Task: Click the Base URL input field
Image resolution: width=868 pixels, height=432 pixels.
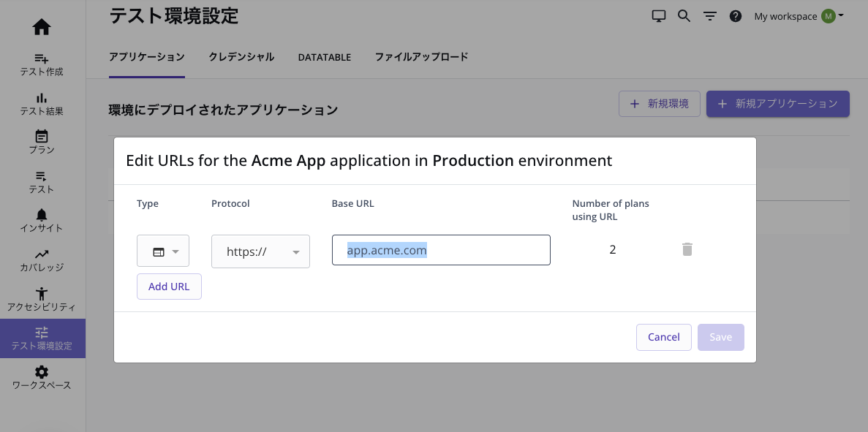Action: 441,250
